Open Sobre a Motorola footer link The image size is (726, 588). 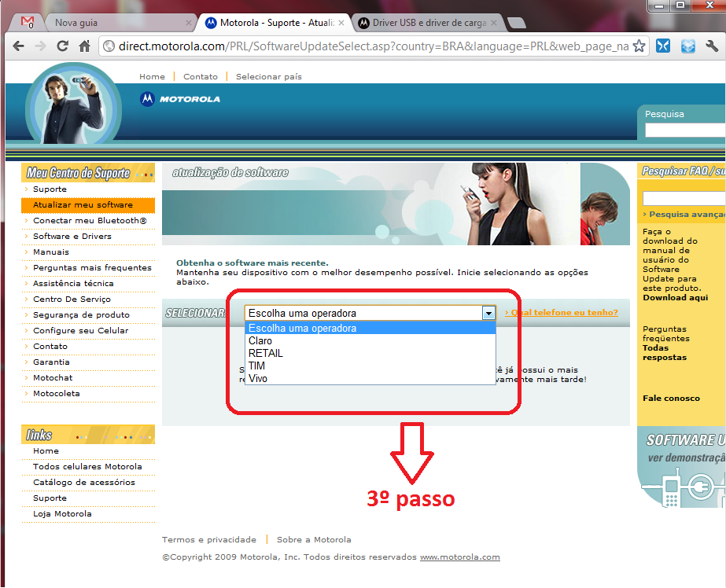coord(314,540)
